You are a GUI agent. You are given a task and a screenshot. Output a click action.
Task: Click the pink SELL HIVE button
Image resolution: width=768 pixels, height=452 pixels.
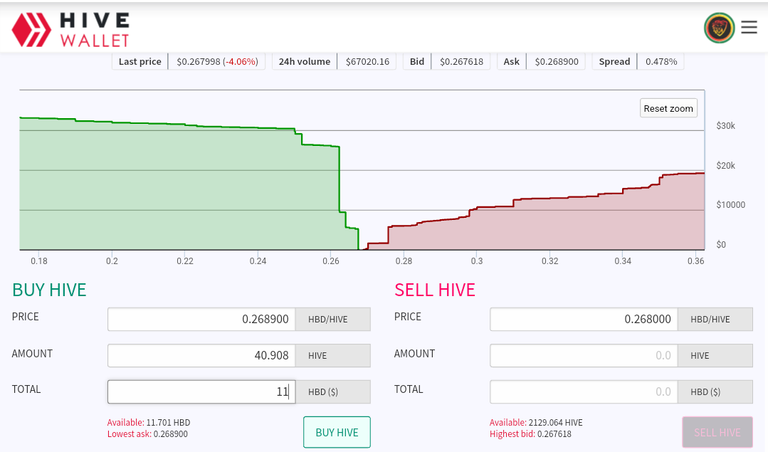click(717, 432)
